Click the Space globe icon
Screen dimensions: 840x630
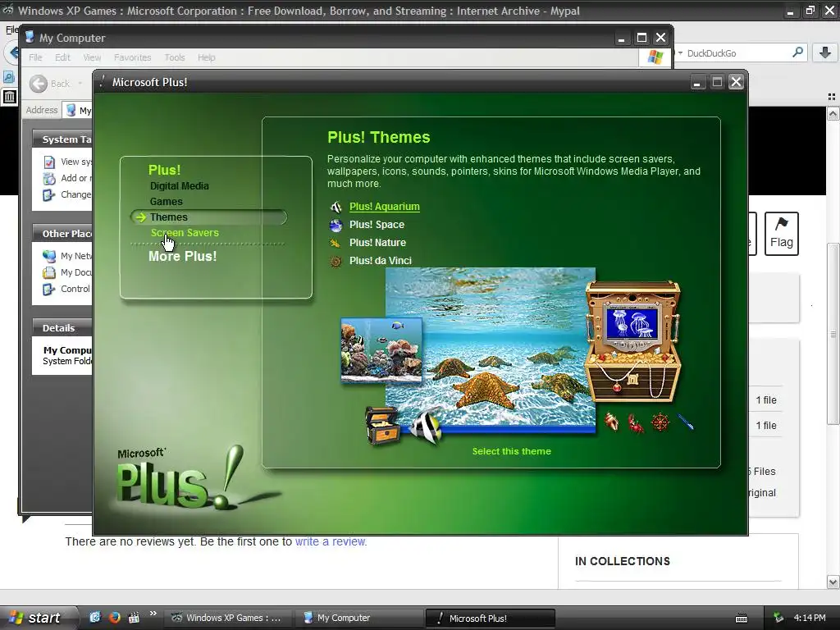click(x=336, y=225)
